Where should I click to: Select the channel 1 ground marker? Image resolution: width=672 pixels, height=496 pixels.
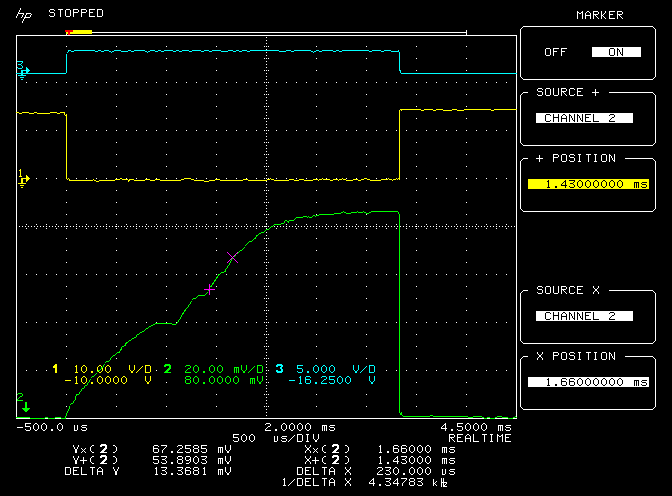(x=22, y=178)
